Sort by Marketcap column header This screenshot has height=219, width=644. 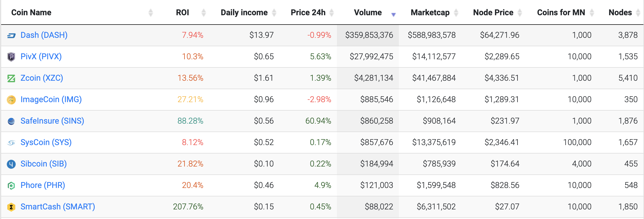430,13
